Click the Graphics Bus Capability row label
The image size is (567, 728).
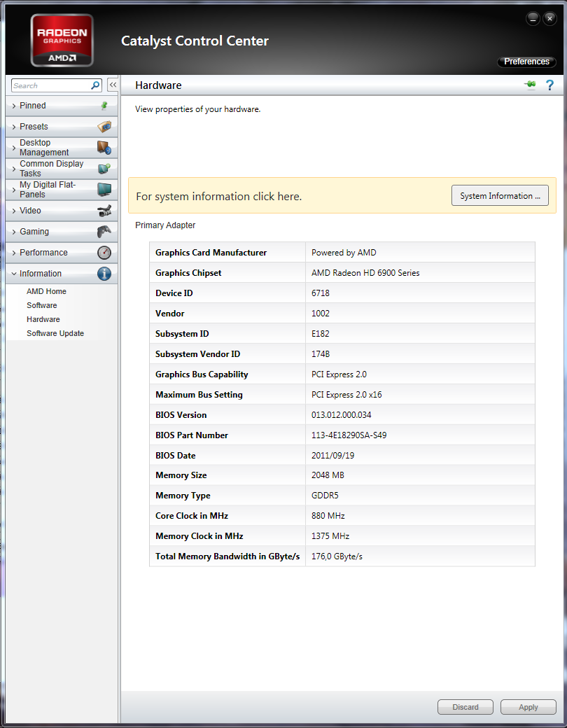202,374
